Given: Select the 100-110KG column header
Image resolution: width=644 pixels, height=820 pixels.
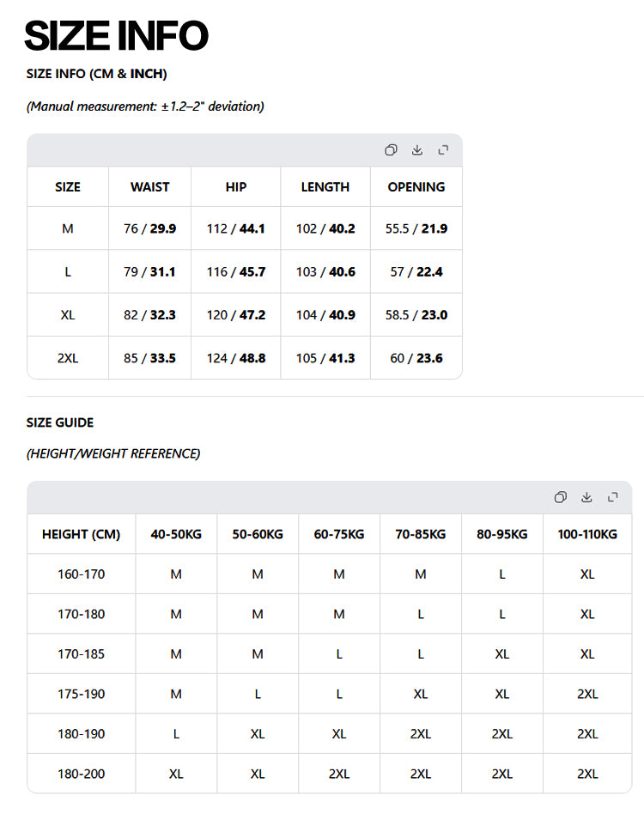Looking at the screenshot, I should [x=587, y=534].
